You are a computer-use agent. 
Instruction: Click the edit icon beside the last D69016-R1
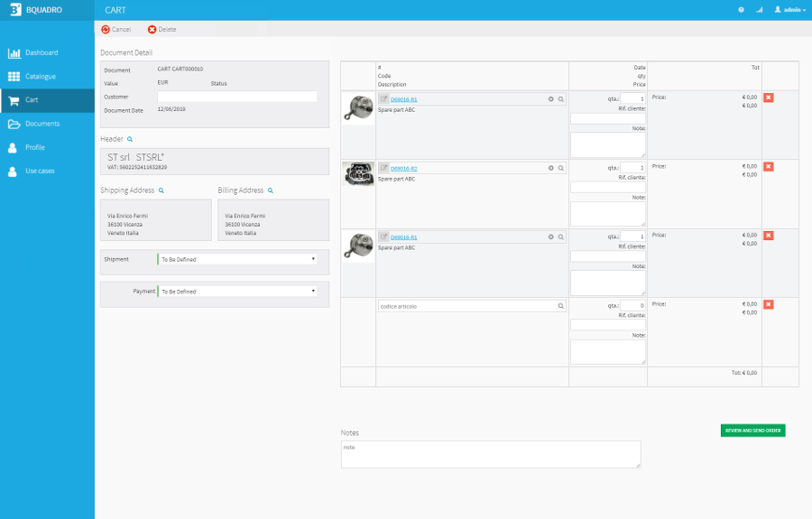[383, 236]
